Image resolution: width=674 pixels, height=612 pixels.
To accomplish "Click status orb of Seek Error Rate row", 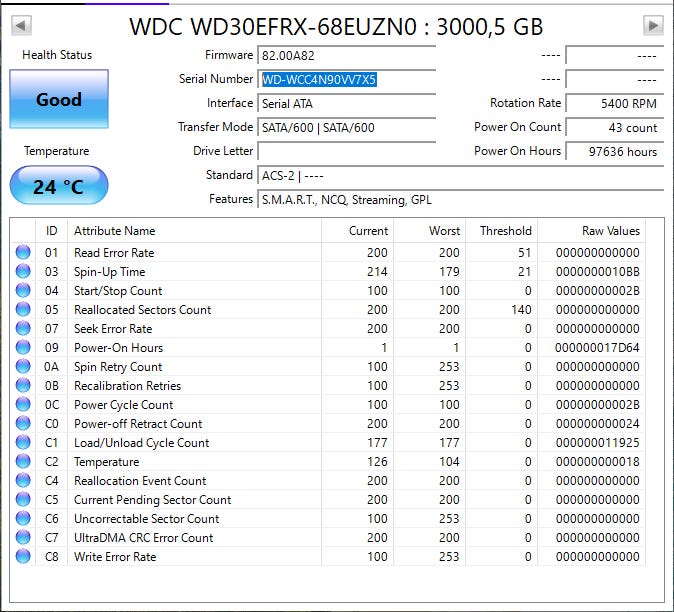I will [x=23, y=328].
